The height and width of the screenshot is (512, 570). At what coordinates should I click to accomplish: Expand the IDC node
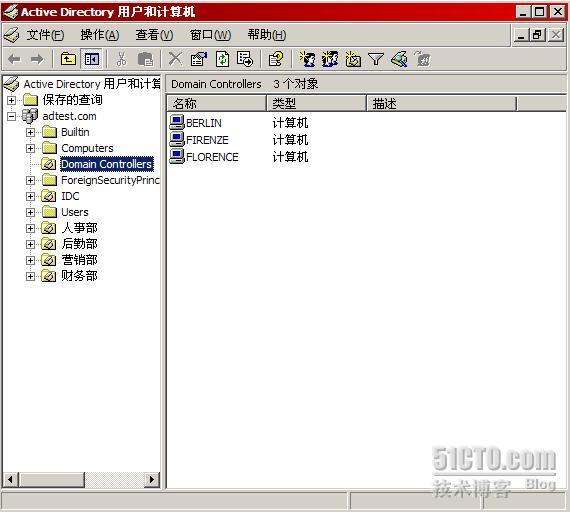[x=31, y=196]
